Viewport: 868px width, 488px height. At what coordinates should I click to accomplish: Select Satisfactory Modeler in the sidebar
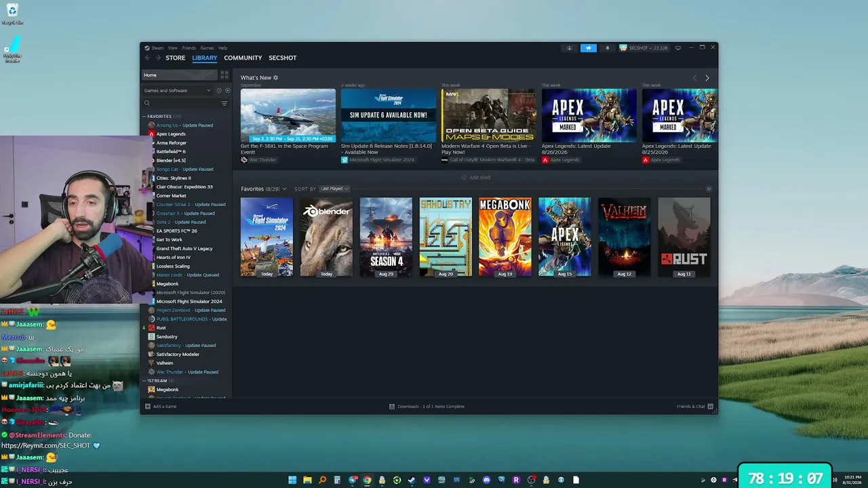point(178,354)
